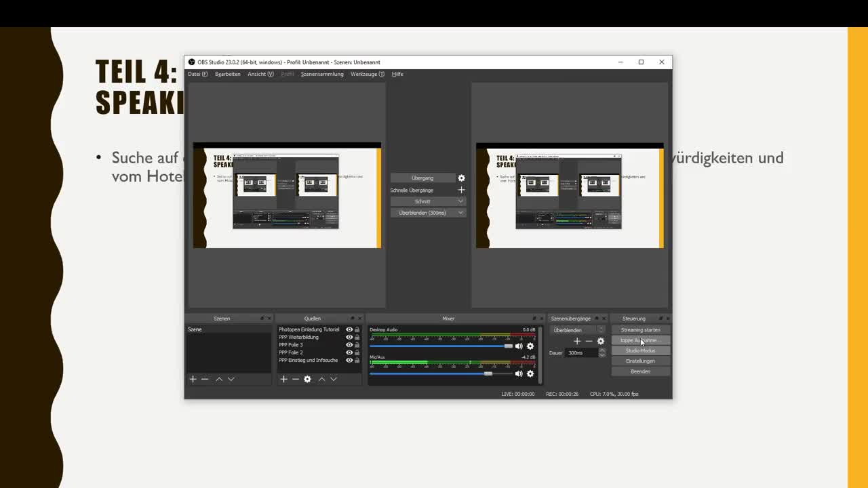868x488 pixels.
Task: Add a quick transition with the plus icon
Action: click(461, 190)
